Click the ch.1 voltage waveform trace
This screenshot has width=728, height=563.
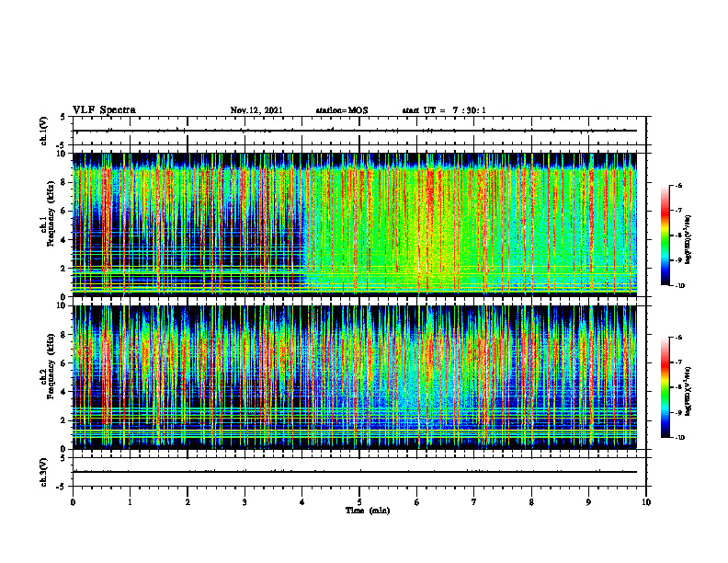tap(356, 131)
